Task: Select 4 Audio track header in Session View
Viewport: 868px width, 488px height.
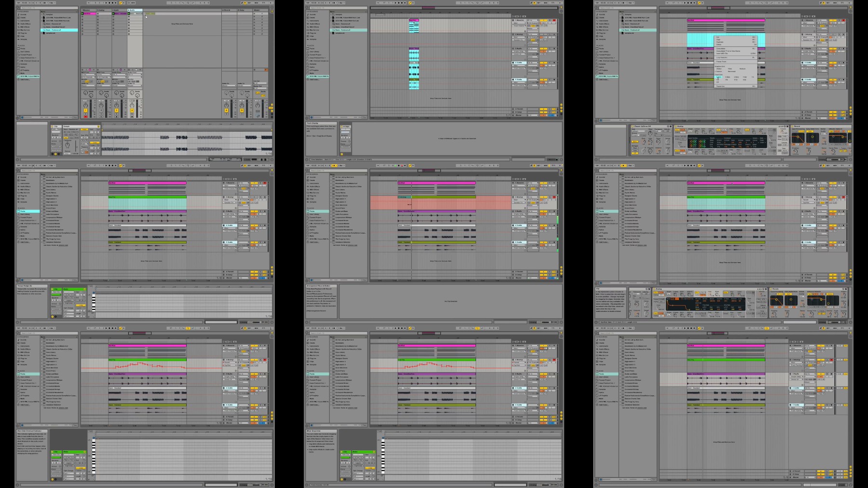Action: [135, 10]
